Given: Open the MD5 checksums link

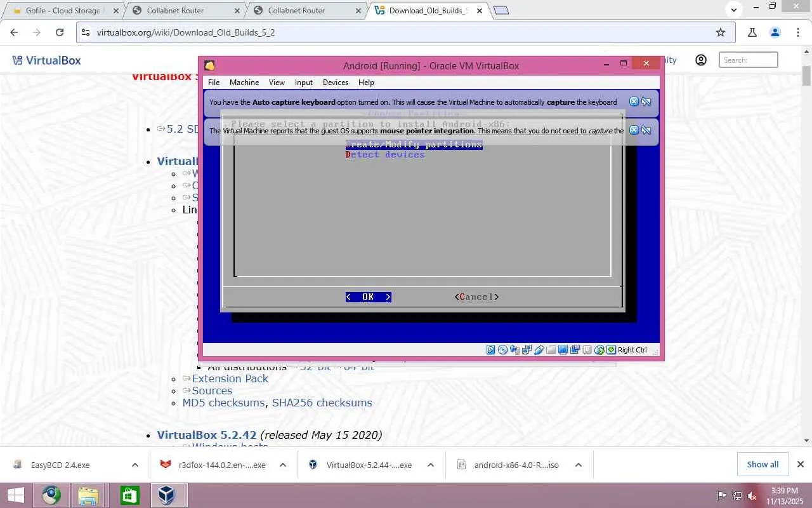Looking at the screenshot, I should [x=223, y=403].
